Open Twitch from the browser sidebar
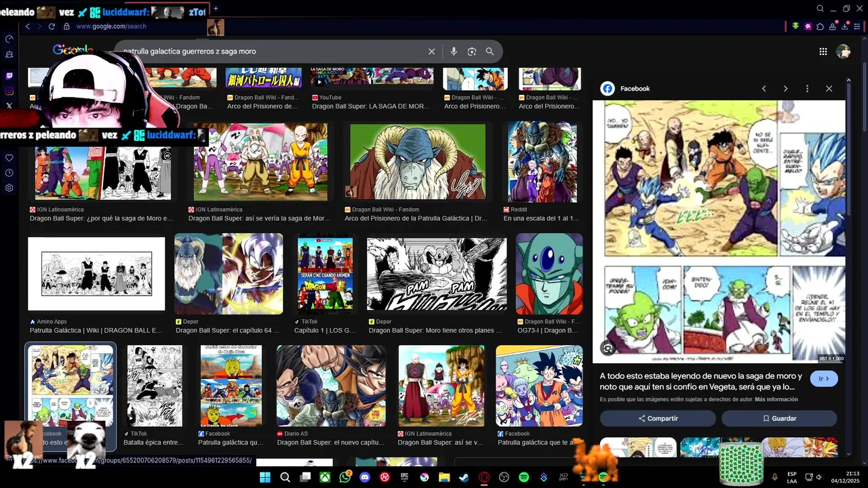This screenshot has width=868, height=488. tap(9, 77)
